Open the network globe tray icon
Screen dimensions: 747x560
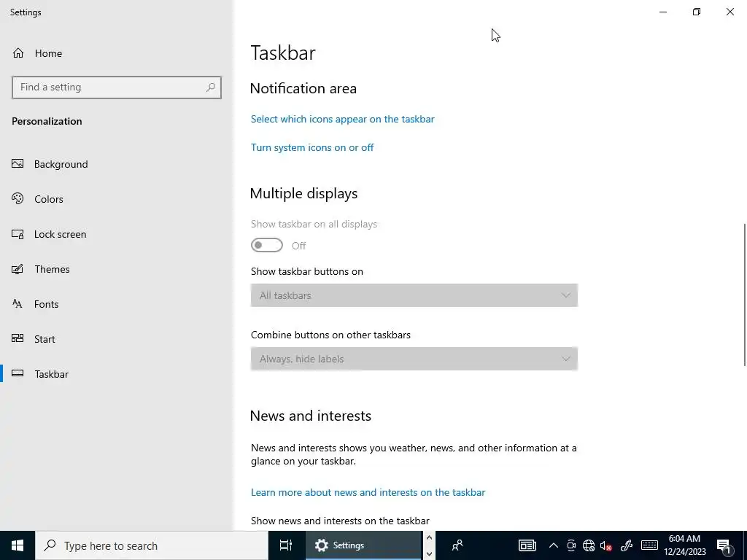point(589,545)
